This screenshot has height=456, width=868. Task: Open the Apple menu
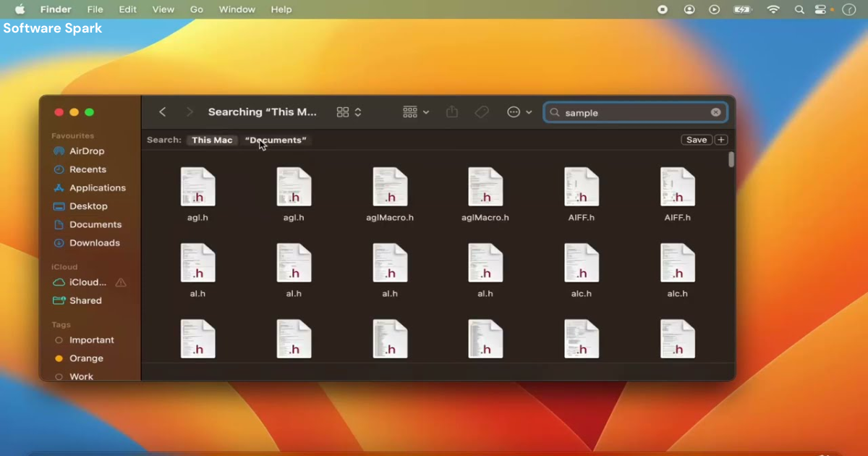[20, 9]
